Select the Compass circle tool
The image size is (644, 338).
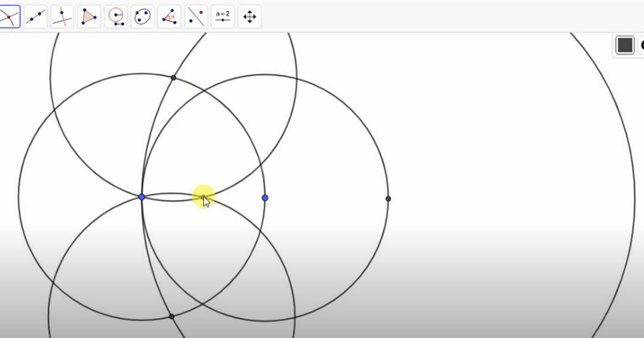point(116,17)
